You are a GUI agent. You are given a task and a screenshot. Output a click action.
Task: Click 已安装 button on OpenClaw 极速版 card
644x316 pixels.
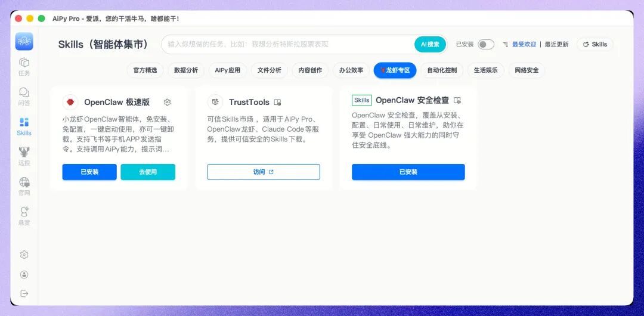(89, 172)
